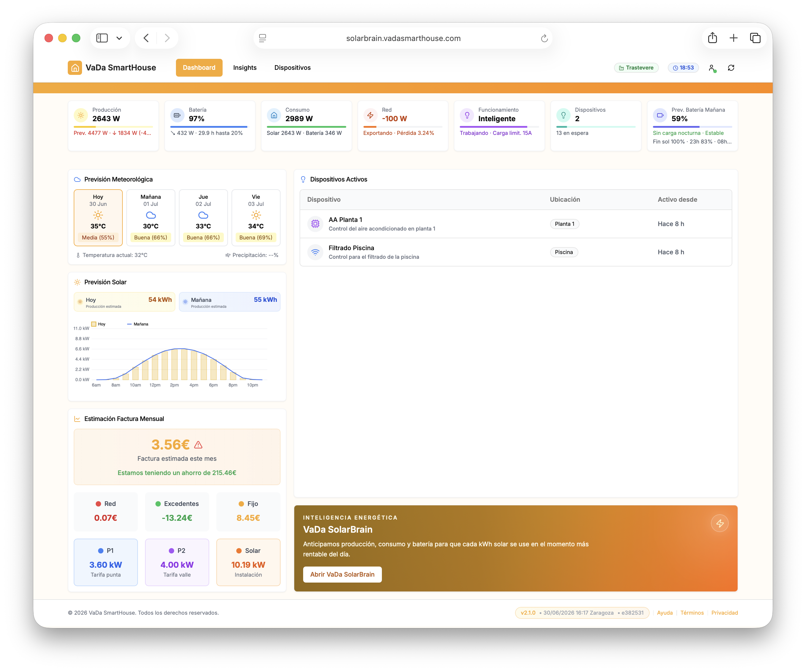
Task: Click the Trastevere location badge
Action: pyautogui.click(x=636, y=67)
